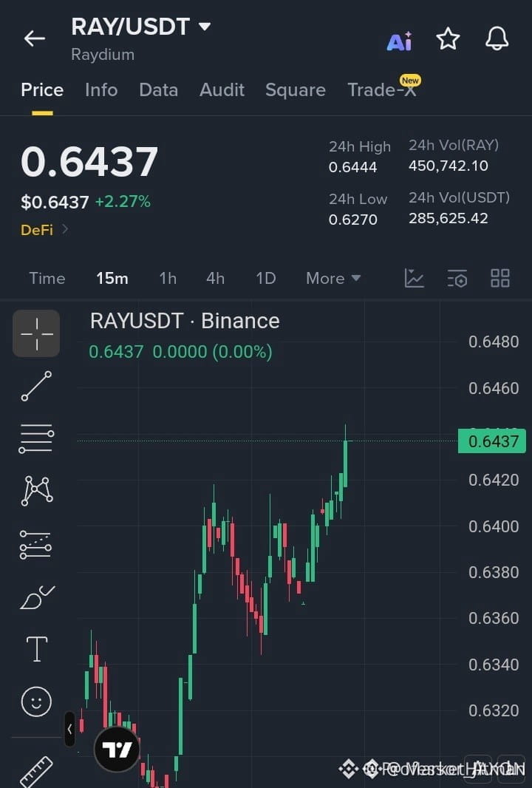
Task: Open the chart indicators icon
Action: point(414,278)
